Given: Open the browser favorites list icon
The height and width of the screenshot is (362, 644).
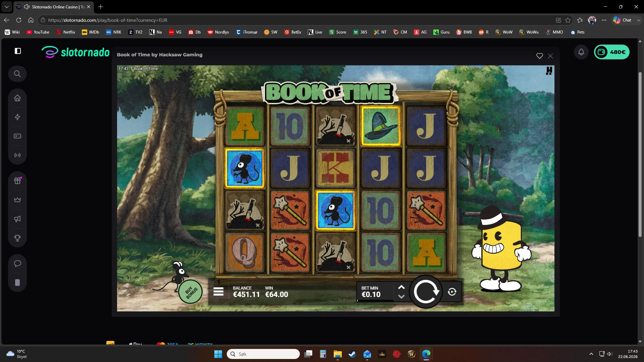Looking at the screenshot, I should tap(580, 20).
